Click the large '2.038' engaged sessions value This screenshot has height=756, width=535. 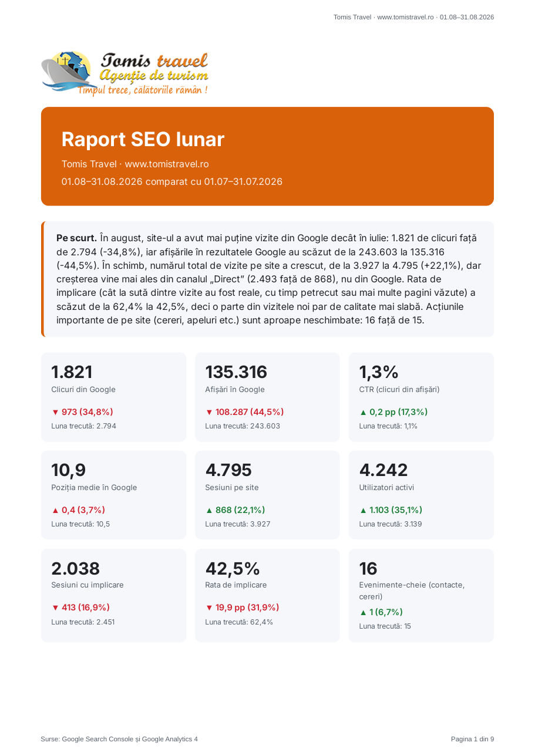(76, 569)
